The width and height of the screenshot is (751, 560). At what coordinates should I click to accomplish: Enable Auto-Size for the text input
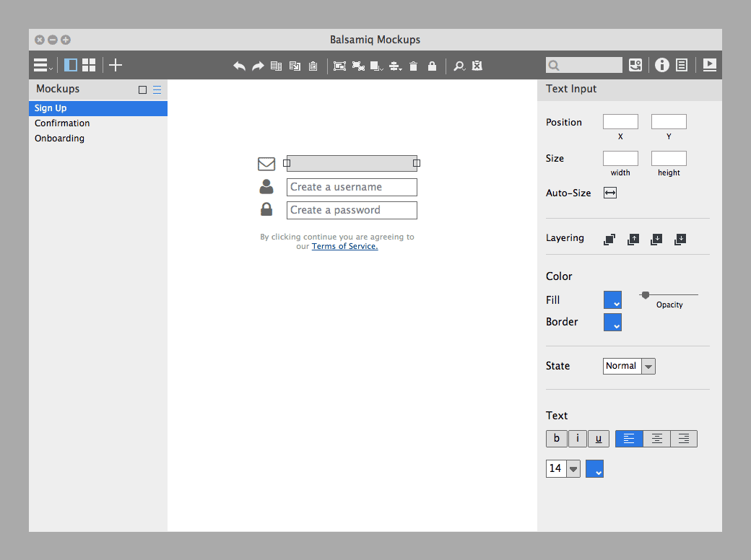pos(609,193)
